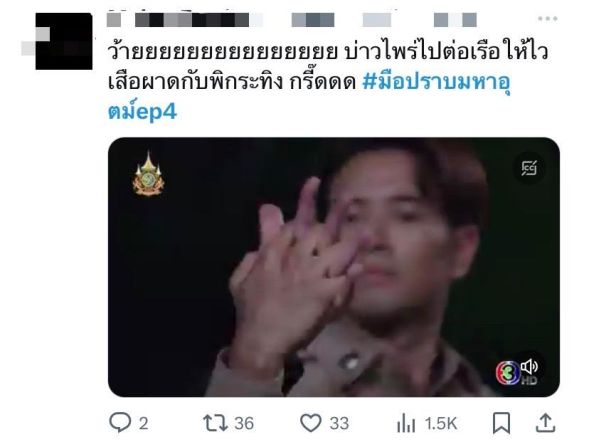Image resolution: width=589 pixels, height=447 pixels.
Task: Unmute the video with speaker icon
Action: click(530, 367)
